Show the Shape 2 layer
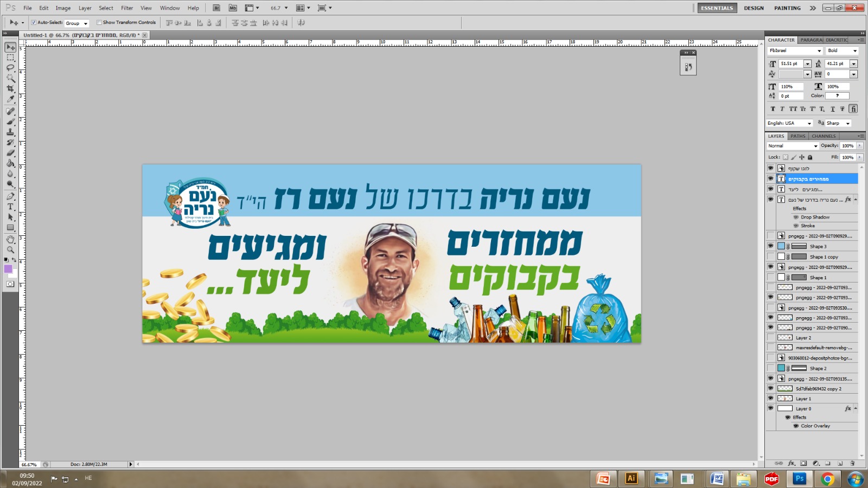The width and height of the screenshot is (868, 488). (770, 368)
